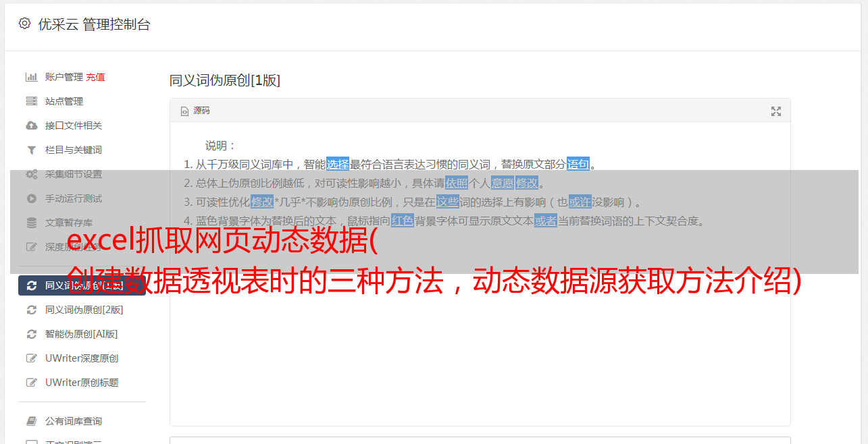Click highlighted word 选择 in the text
Viewport: 868px width, 444px height.
coord(338,164)
